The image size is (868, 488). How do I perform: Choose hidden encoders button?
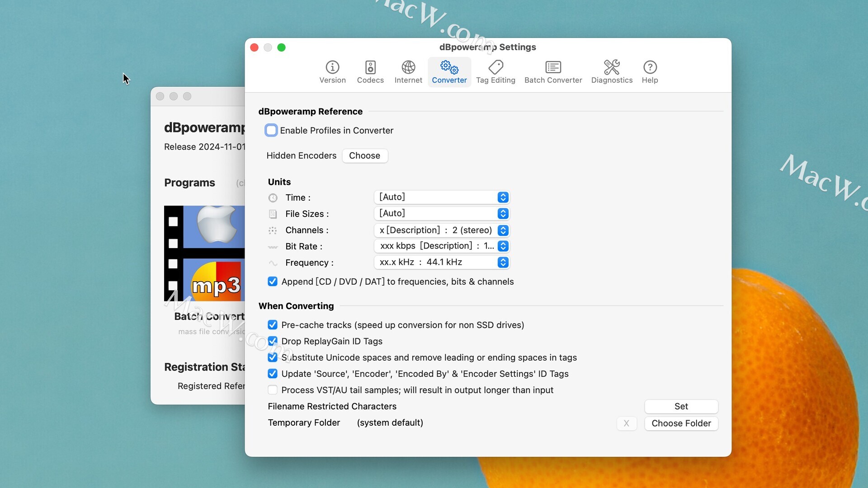coord(365,156)
